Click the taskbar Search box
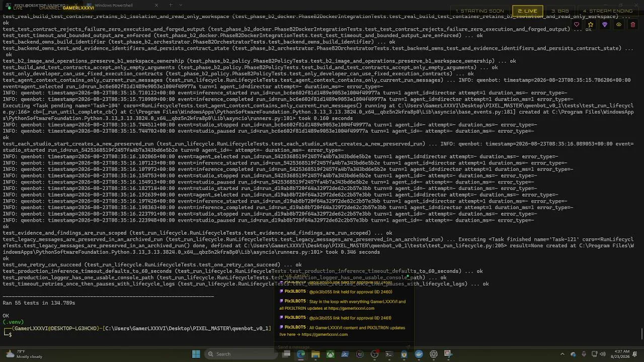Viewport: 644px width, 362px height. tap(240, 354)
